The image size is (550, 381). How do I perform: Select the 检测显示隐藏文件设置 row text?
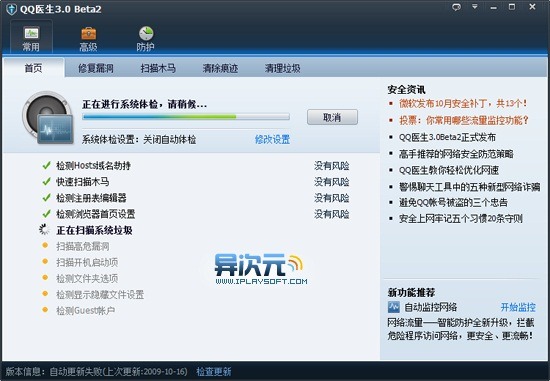point(100,294)
